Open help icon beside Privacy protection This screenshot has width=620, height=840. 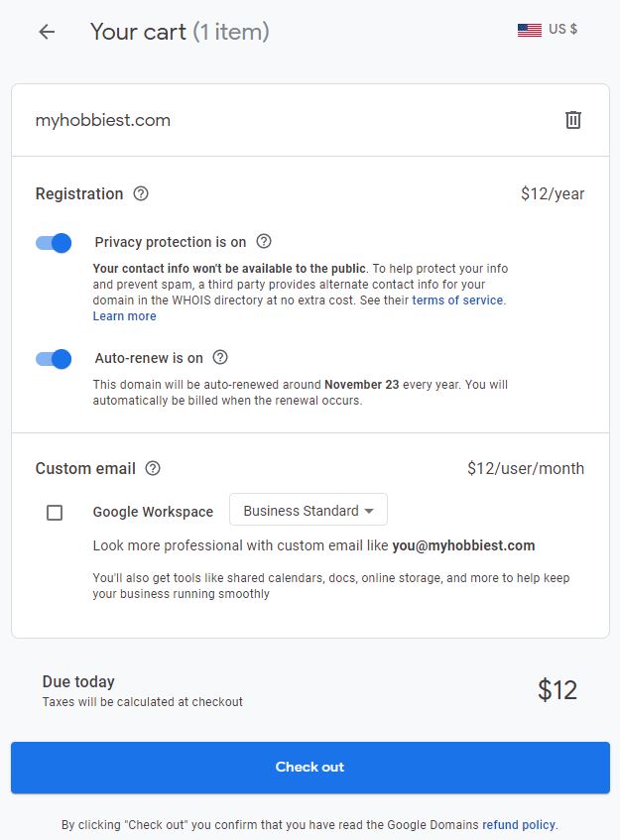click(264, 241)
